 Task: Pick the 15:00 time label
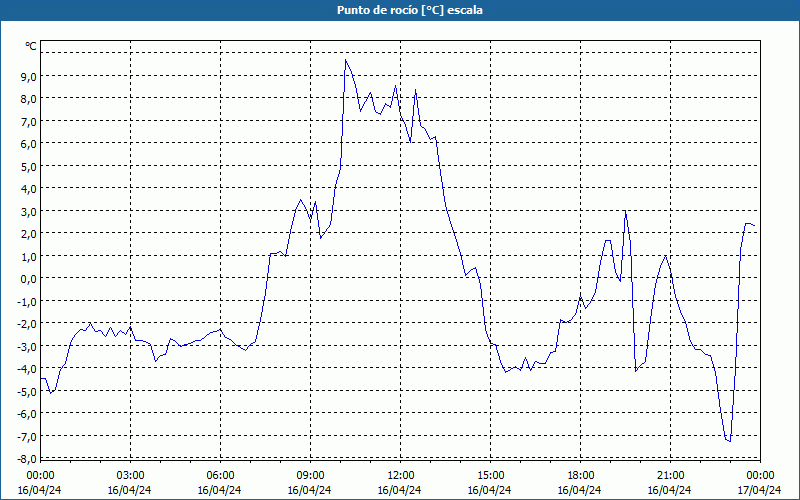click(x=490, y=476)
